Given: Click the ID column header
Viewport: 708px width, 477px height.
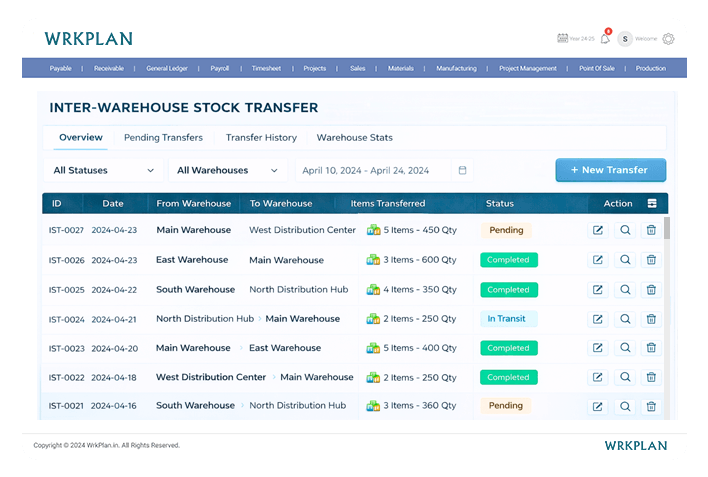Looking at the screenshot, I should coord(56,203).
